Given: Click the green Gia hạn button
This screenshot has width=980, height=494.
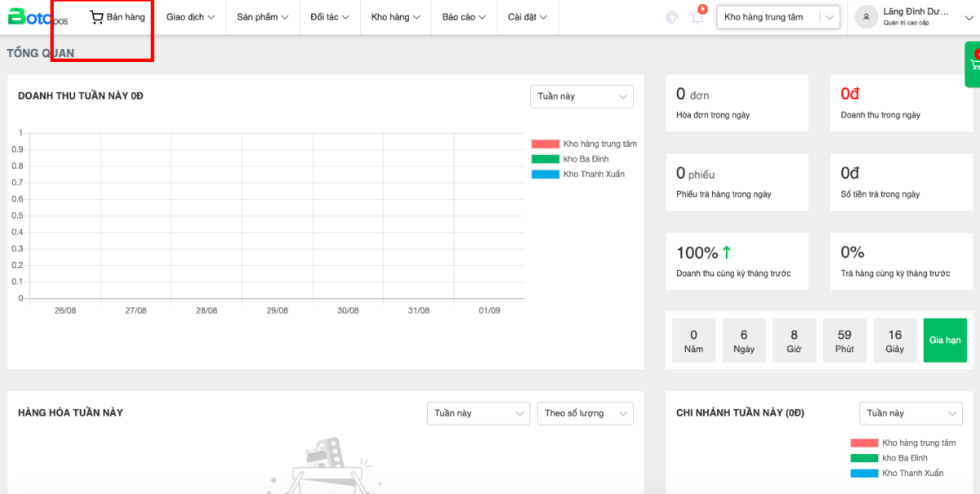Looking at the screenshot, I should click(x=945, y=340).
